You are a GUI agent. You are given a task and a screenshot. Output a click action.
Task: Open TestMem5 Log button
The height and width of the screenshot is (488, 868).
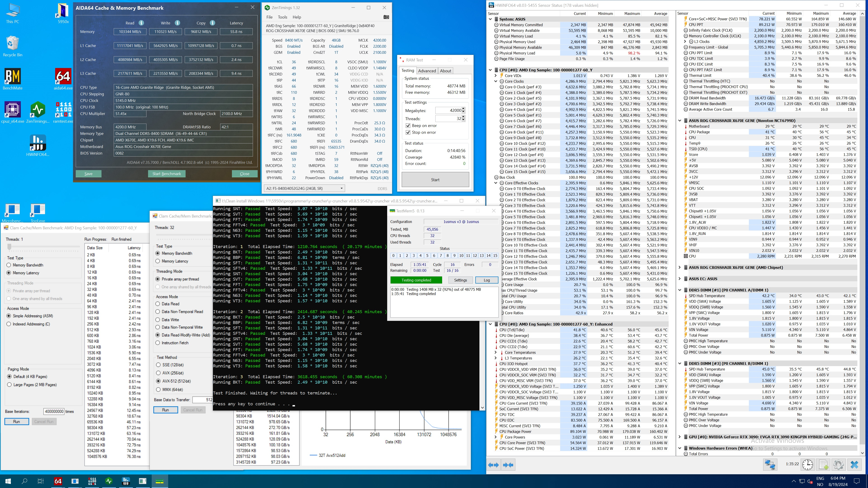point(487,280)
